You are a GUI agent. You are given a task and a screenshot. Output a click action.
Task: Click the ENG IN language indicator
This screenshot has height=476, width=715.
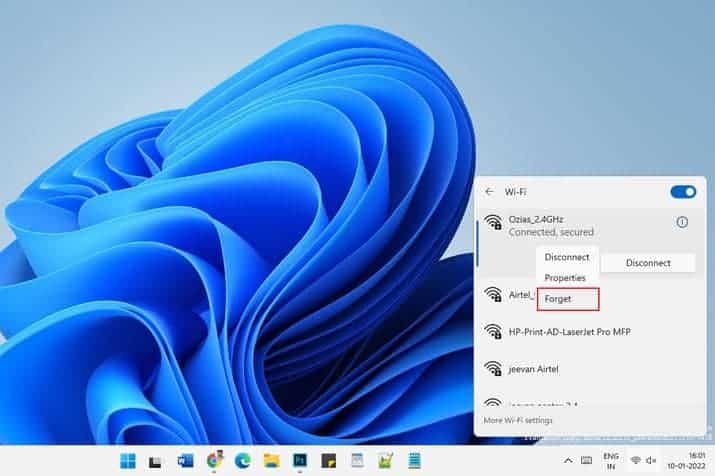(610, 461)
